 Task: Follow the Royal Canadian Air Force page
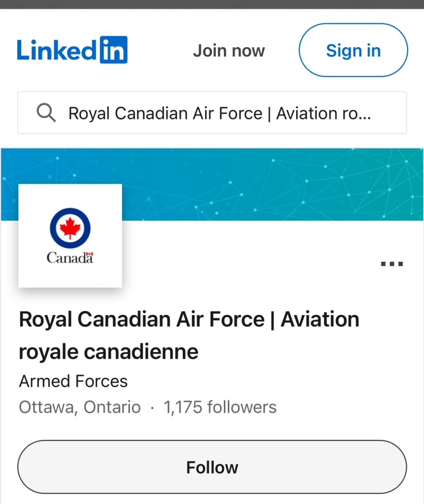click(212, 467)
